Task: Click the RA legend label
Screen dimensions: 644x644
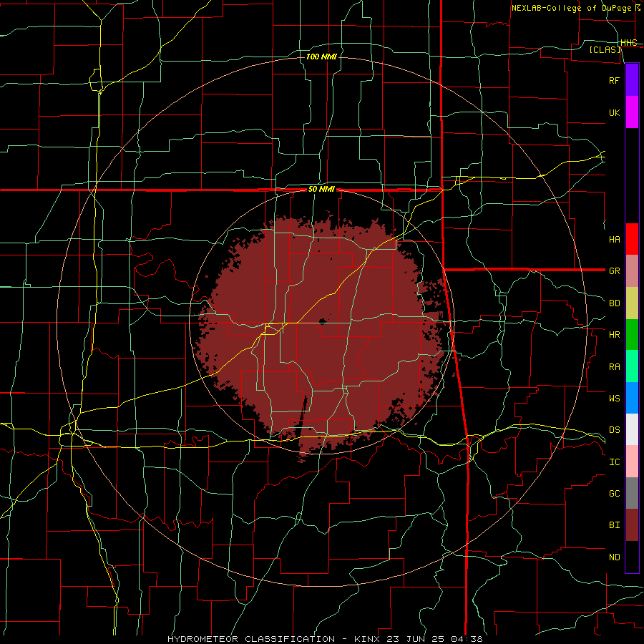Action: [614, 366]
